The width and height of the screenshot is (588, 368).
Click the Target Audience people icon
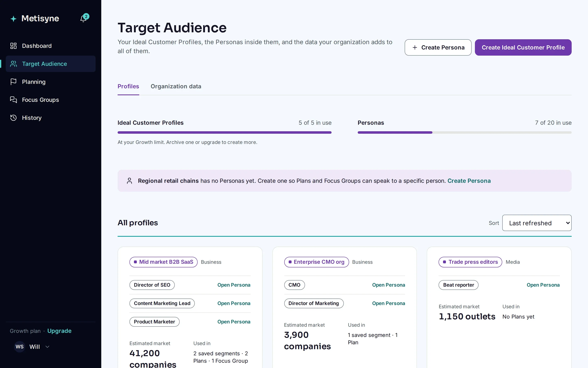[13, 64]
